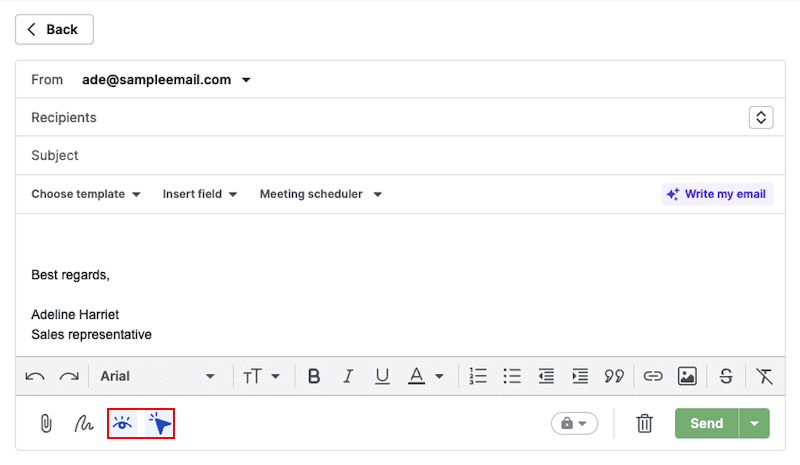Click the delete draft trash icon
800x465 pixels.
645,424
